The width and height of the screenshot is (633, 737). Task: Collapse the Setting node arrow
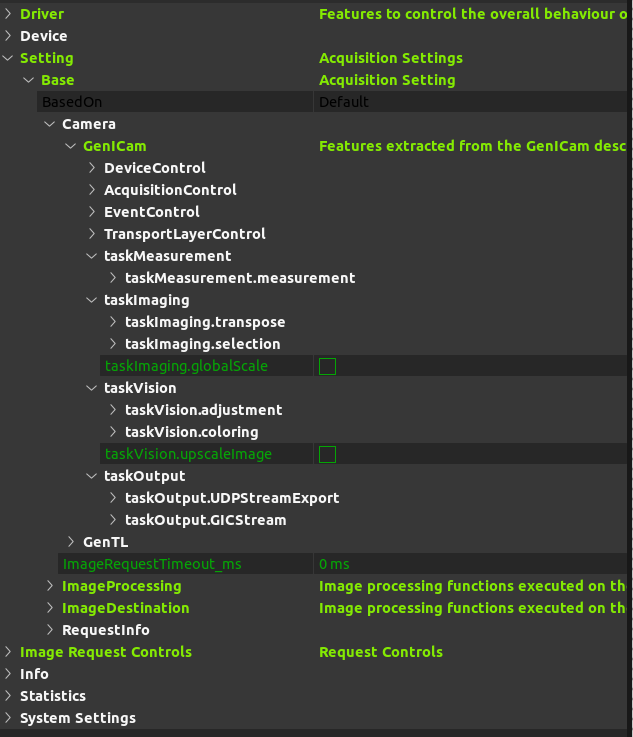[x=9, y=58]
